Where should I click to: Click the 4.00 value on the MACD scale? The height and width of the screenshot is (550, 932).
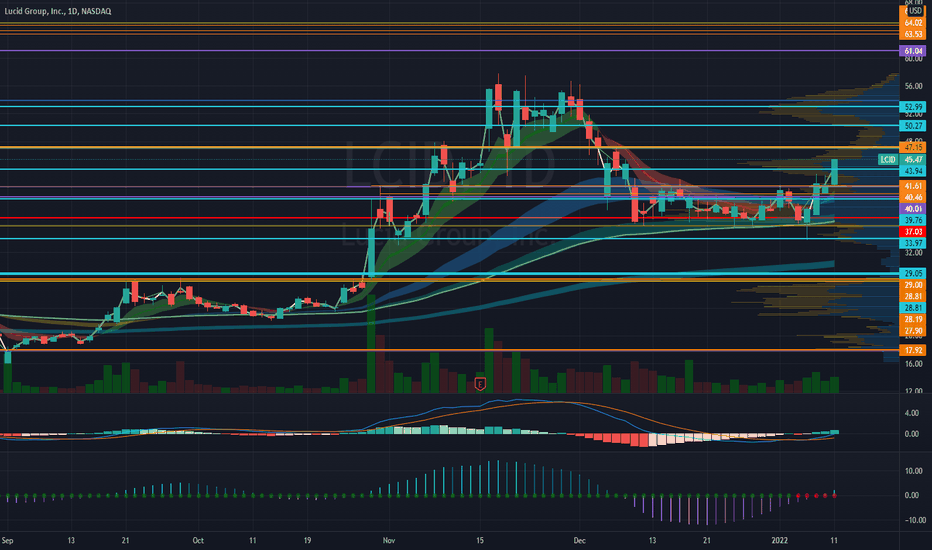[x=912, y=413]
